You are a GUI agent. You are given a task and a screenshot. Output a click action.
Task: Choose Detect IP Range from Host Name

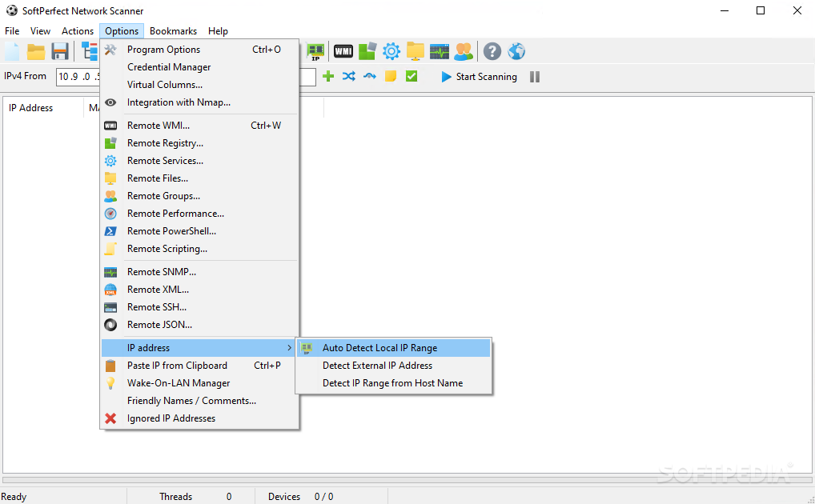tap(393, 383)
